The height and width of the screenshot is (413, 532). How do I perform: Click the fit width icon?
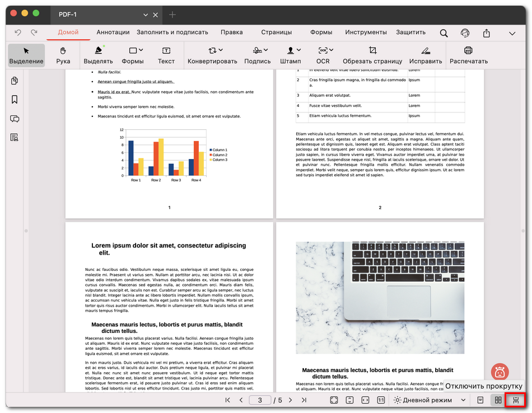point(365,400)
